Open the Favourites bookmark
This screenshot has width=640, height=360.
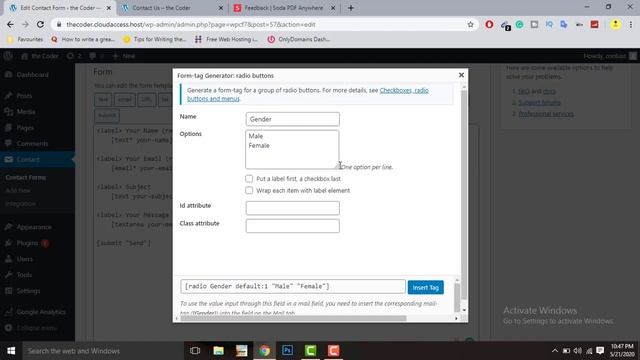tap(25, 40)
